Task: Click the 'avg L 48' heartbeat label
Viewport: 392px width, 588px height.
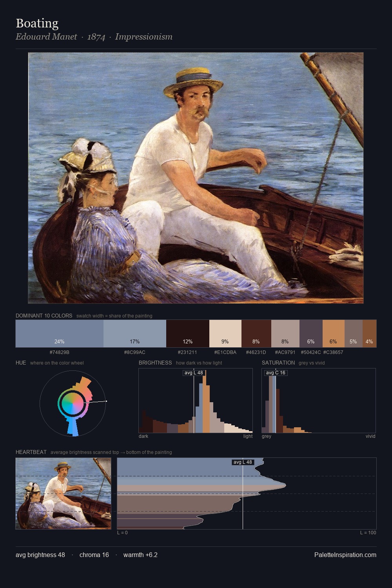Action: 243,462
